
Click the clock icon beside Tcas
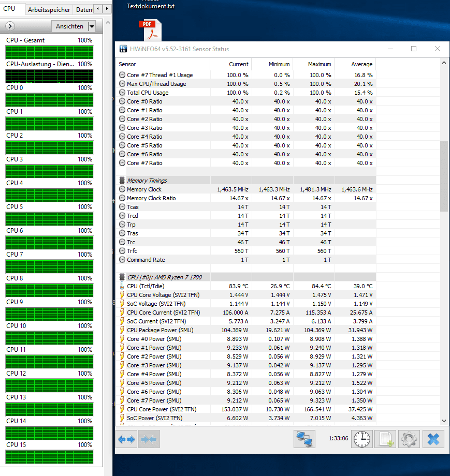pos(122,207)
